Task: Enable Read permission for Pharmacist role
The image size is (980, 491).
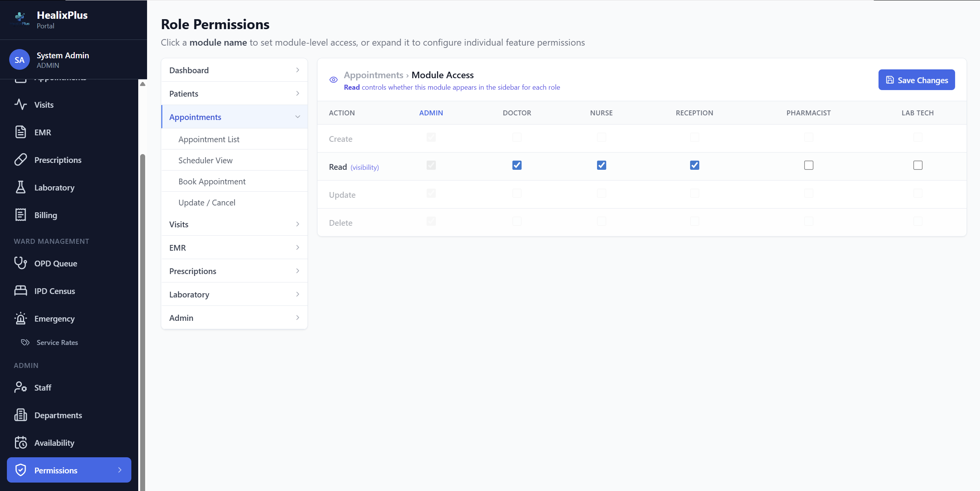Action: [808, 165]
